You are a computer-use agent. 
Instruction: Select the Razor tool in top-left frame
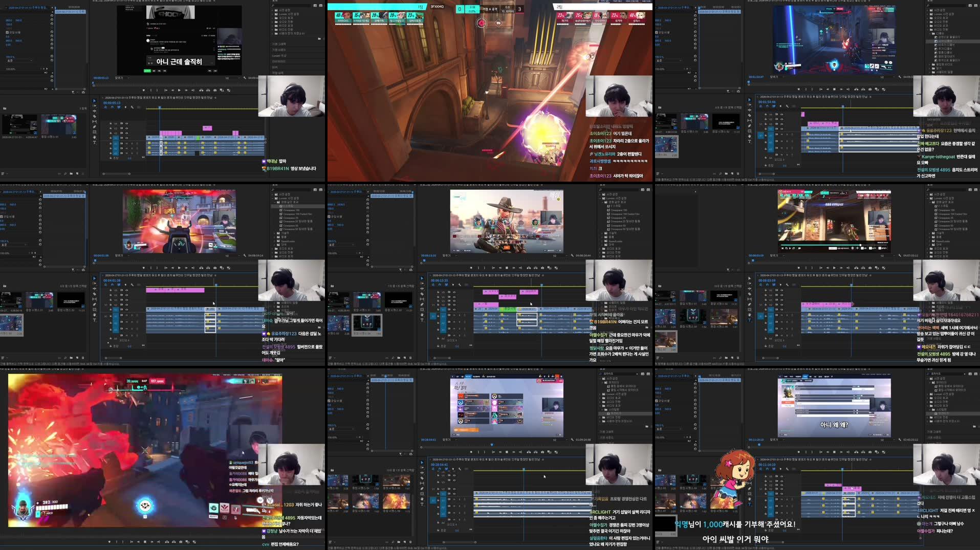pyautogui.click(x=94, y=116)
